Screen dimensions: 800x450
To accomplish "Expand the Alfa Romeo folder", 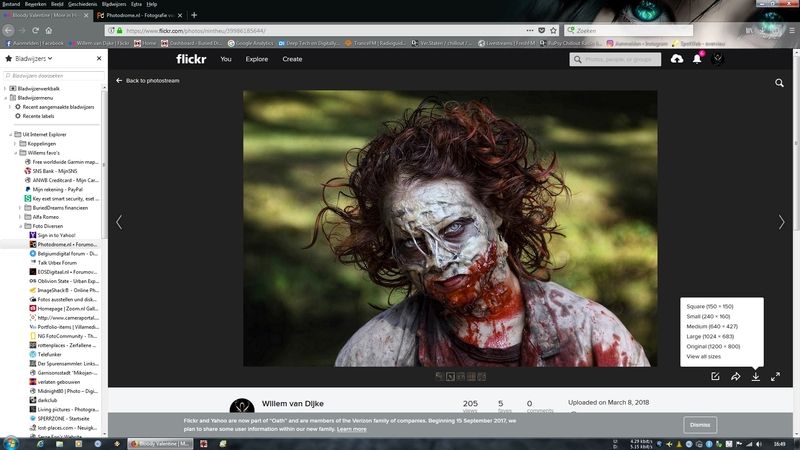I will pyautogui.click(x=20, y=217).
